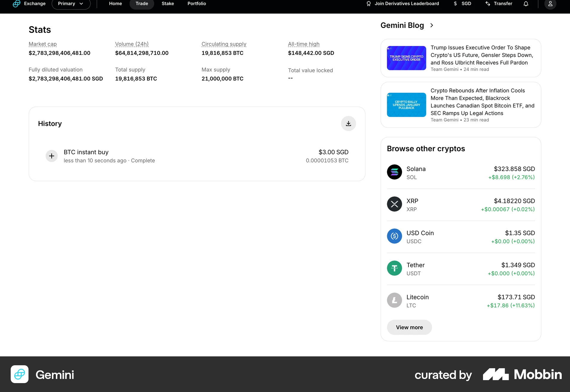Click Join Derivatives Leaderboard link
The image size is (570, 392).
pos(402,4)
